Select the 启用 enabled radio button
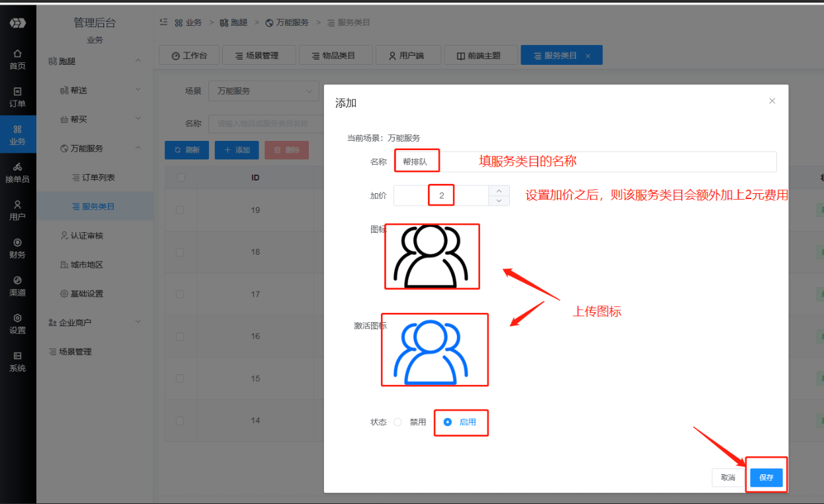Screen dimensions: 824x504 tap(448, 422)
